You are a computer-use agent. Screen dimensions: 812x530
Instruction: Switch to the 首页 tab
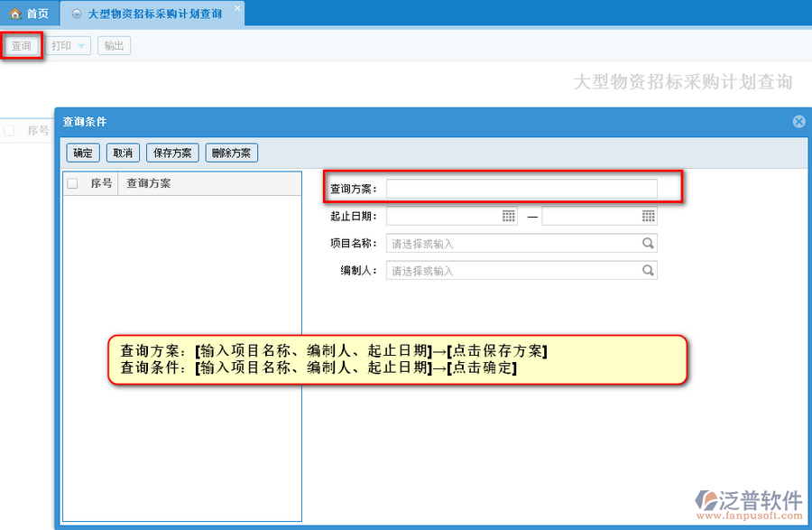(x=30, y=14)
